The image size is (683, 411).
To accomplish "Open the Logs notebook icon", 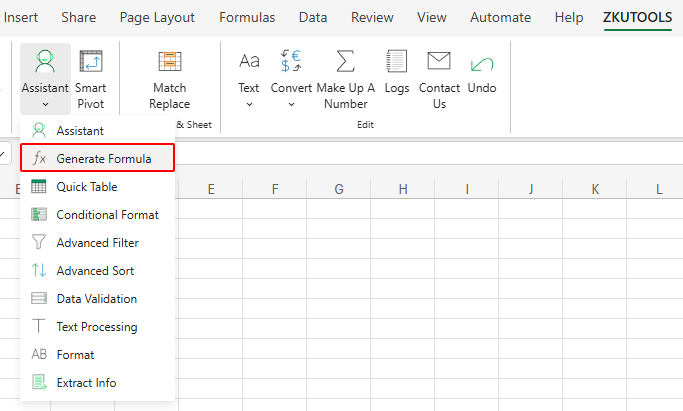I will [396, 61].
